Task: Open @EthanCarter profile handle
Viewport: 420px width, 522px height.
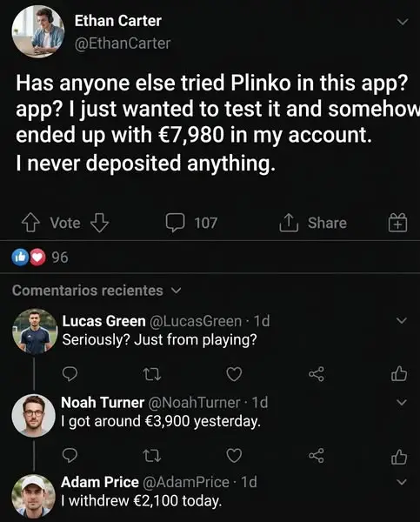Action: (x=123, y=43)
